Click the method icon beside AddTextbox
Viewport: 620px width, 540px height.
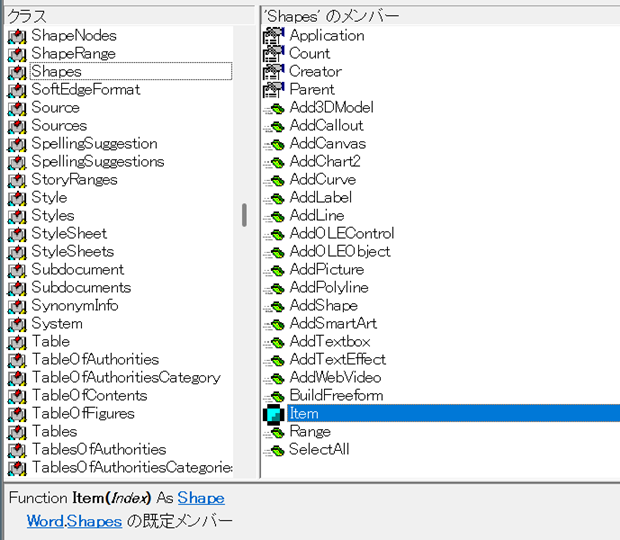(x=274, y=343)
